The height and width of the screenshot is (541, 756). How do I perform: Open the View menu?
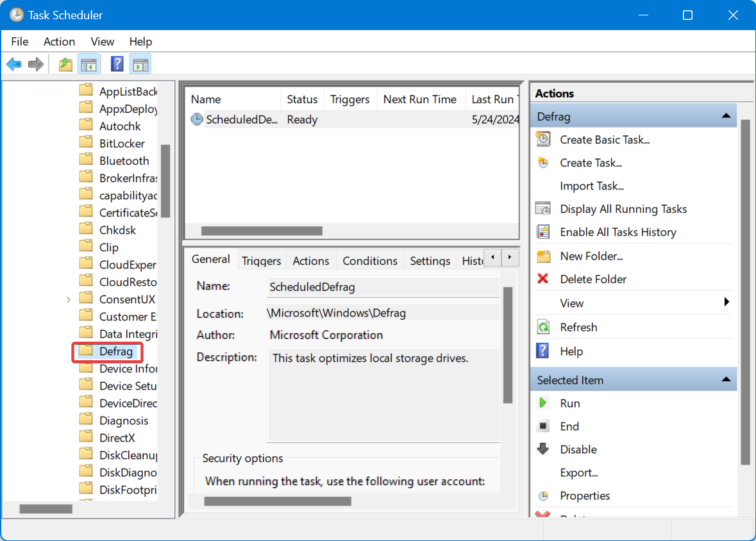click(102, 42)
